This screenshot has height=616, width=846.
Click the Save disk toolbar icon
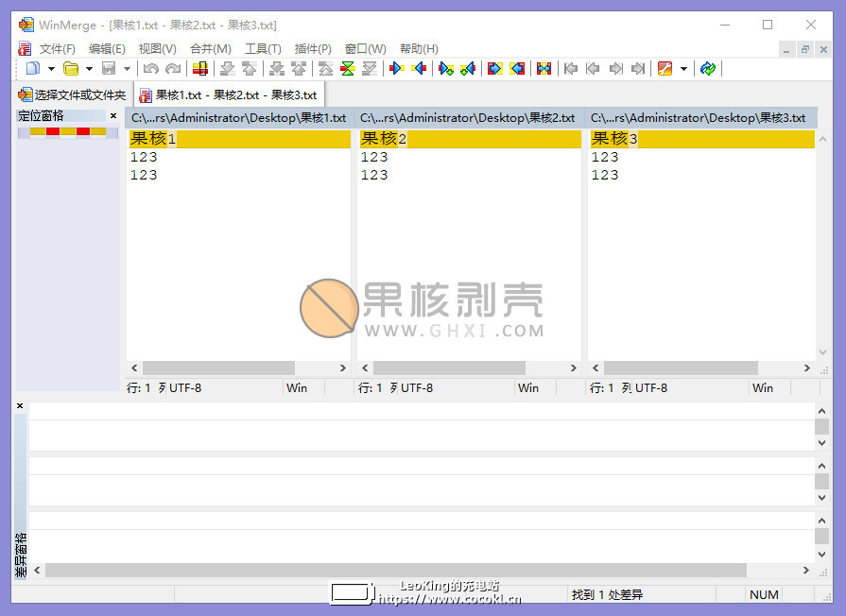click(109, 69)
